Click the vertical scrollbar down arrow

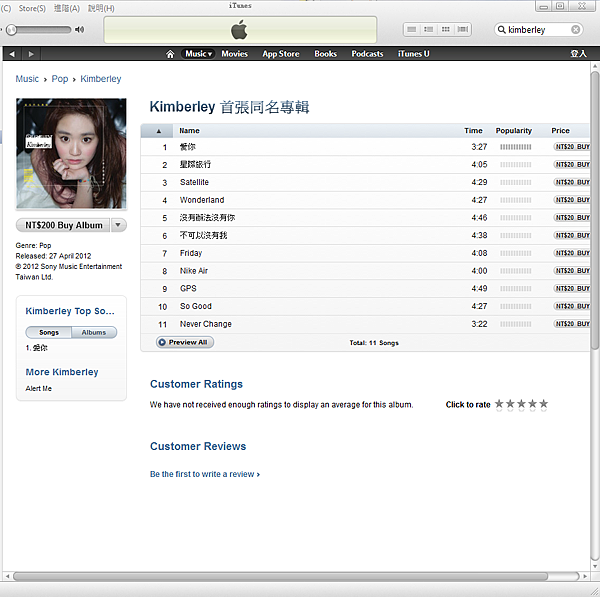pyautogui.click(x=595, y=566)
